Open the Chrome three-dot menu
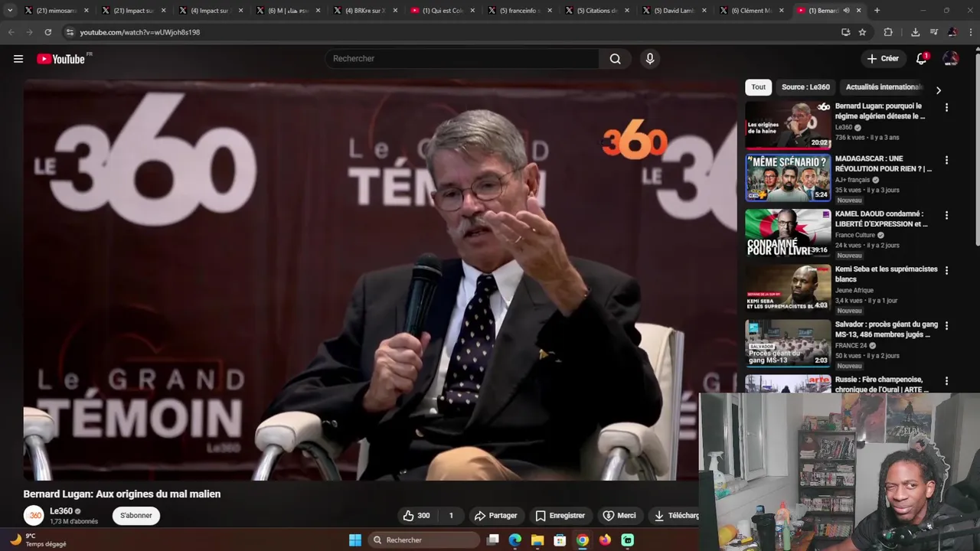Image resolution: width=980 pixels, height=551 pixels. pyautogui.click(x=971, y=32)
